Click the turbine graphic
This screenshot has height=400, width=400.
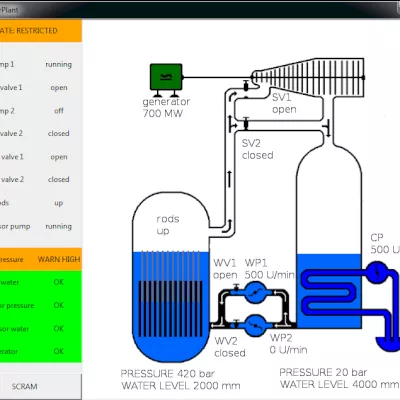coord(308,78)
